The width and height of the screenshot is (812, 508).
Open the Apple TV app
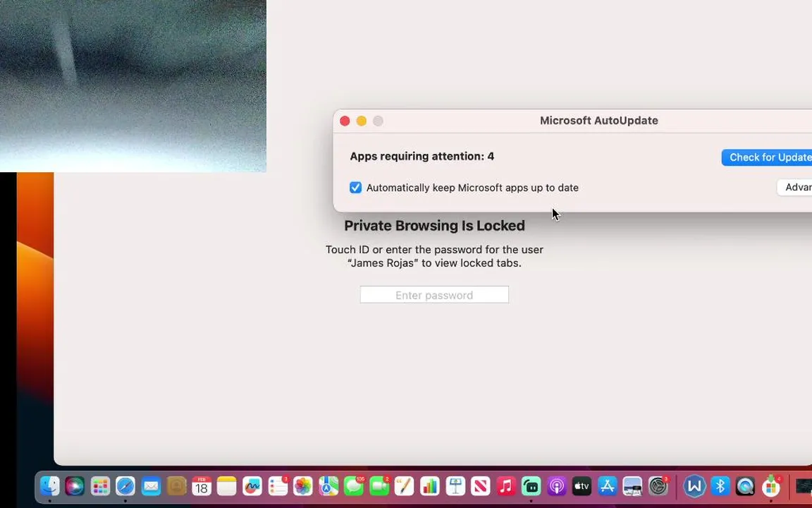pos(582,486)
